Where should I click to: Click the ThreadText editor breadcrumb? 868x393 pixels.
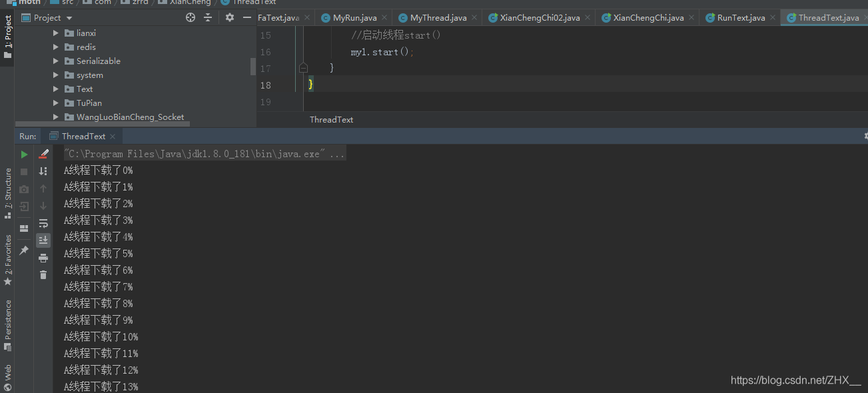pos(331,120)
